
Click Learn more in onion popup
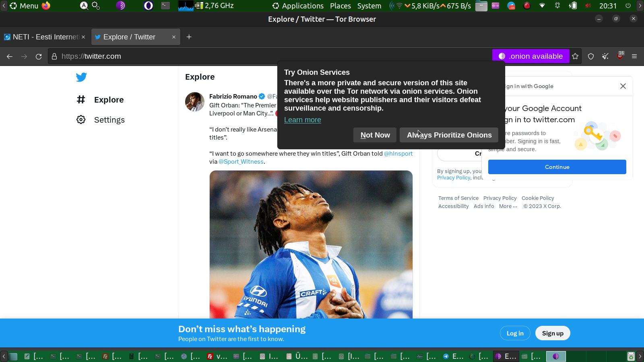pyautogui.click(x=303, y=120)
